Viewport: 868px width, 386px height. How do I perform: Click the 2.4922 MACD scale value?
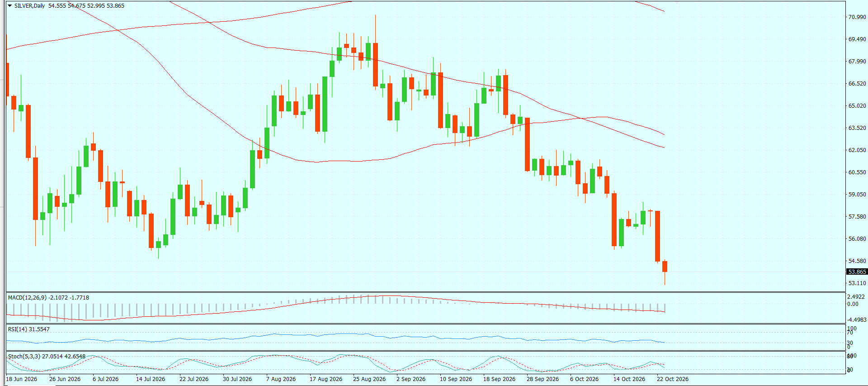coord(856,297)
